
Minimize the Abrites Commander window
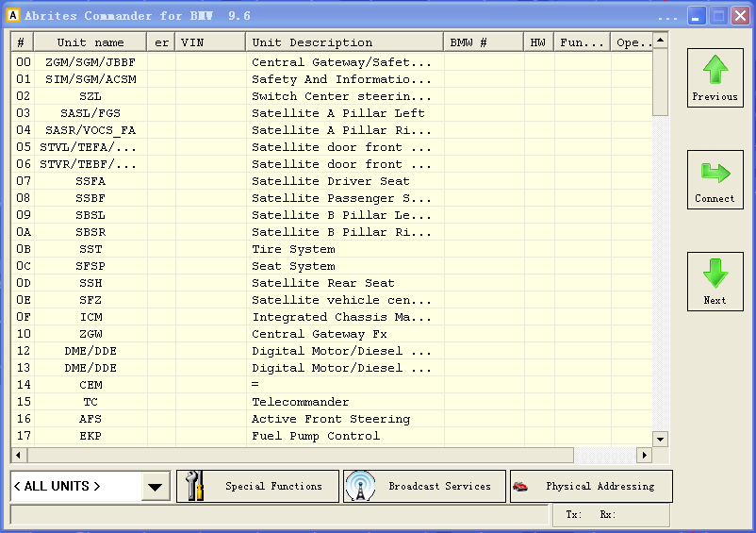tap(697, 15)
